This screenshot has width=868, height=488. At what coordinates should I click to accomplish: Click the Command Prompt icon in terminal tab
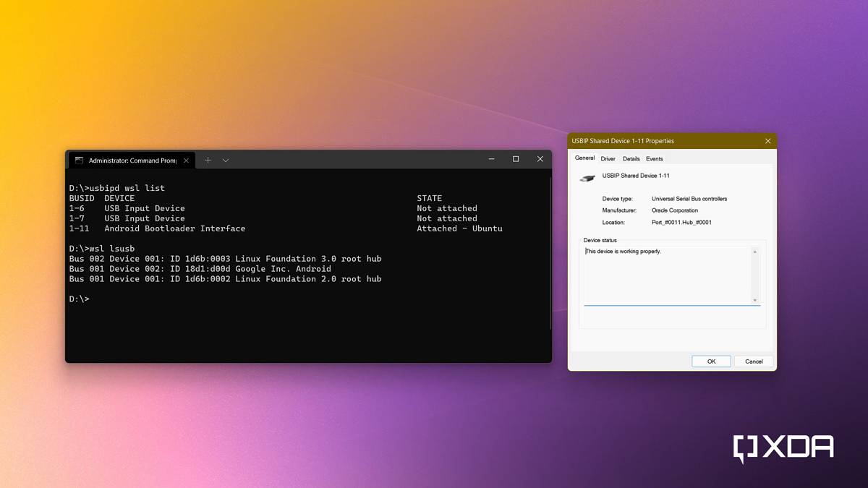(80, 160)
